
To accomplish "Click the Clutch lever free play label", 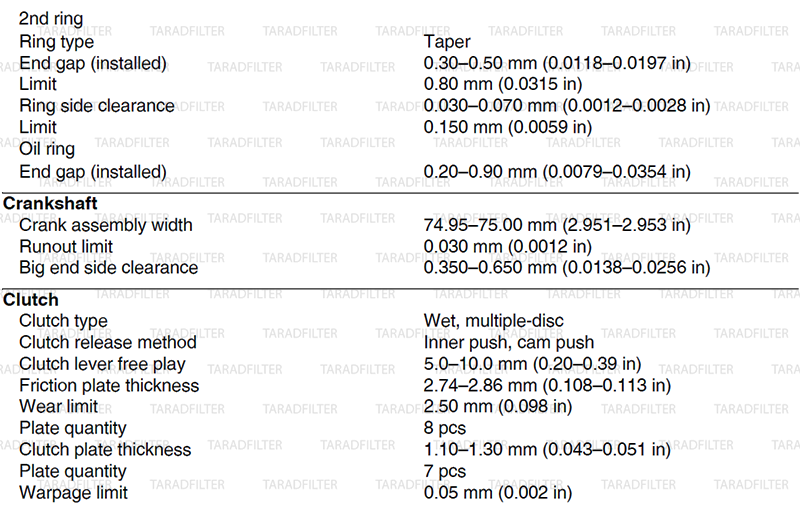I will 102,364.
